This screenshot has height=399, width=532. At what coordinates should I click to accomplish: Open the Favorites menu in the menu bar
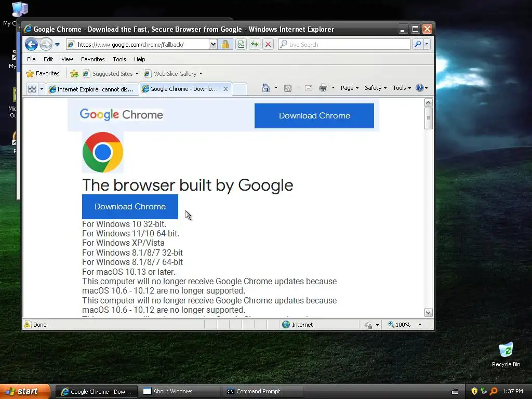pos(92,59)
